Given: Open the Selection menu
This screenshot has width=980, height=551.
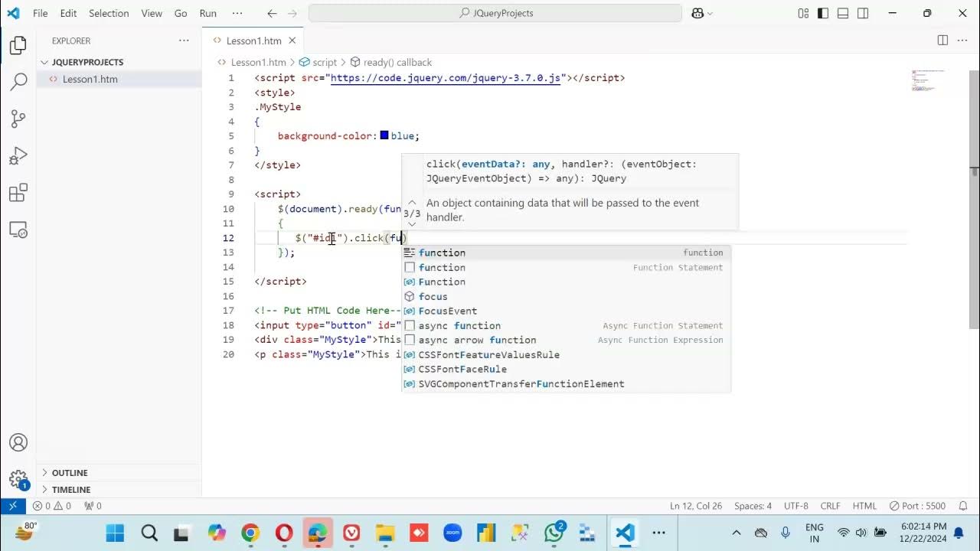Looking at the screenshot, I should [109, 13].
